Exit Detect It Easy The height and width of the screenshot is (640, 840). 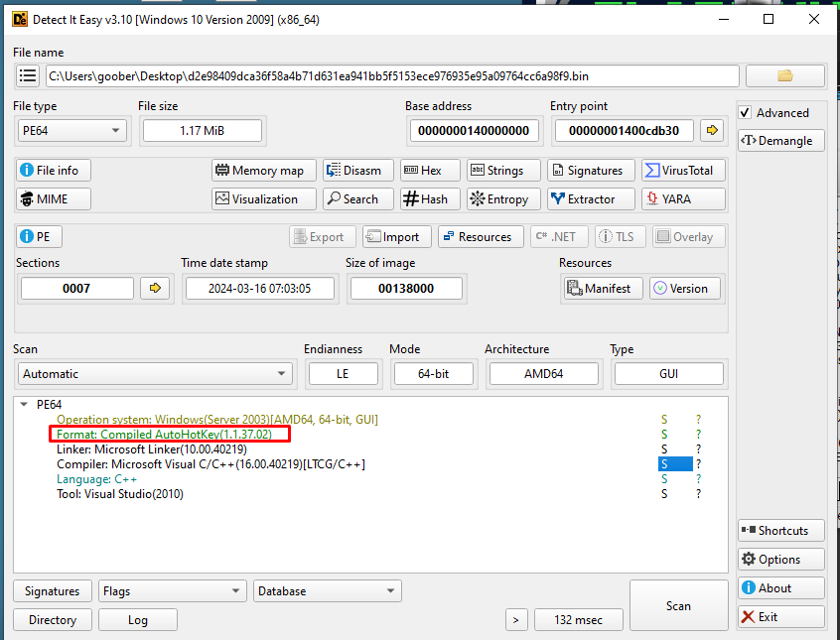[x=780, y=617]
